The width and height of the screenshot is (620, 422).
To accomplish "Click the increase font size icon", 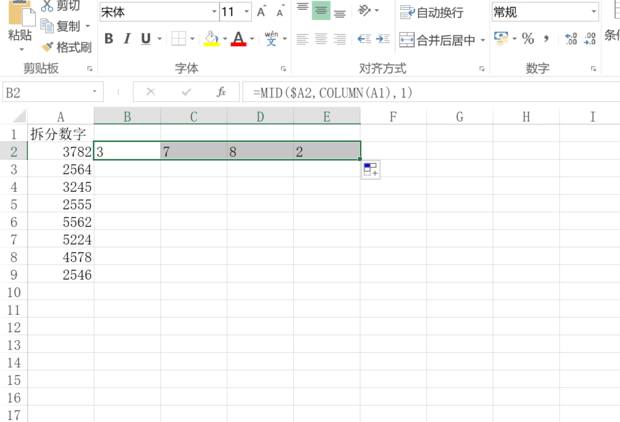I will 262,12.
